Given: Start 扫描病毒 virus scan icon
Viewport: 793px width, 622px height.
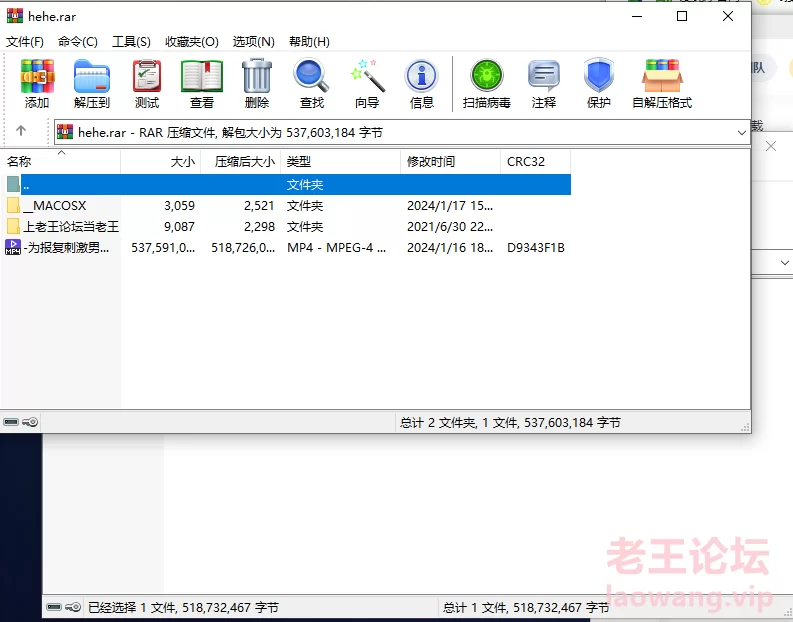Looking at the screenshot, I should click(487, 84).
